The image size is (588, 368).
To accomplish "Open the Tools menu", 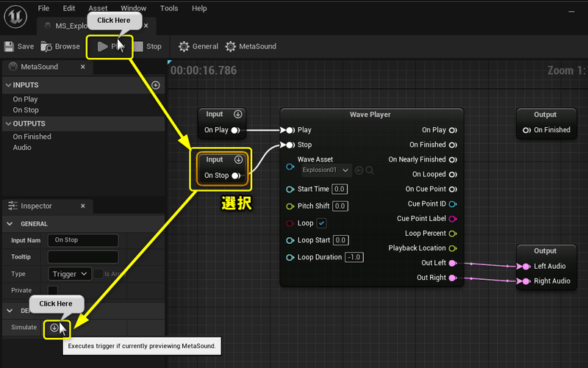I will [x=169, y=8].
